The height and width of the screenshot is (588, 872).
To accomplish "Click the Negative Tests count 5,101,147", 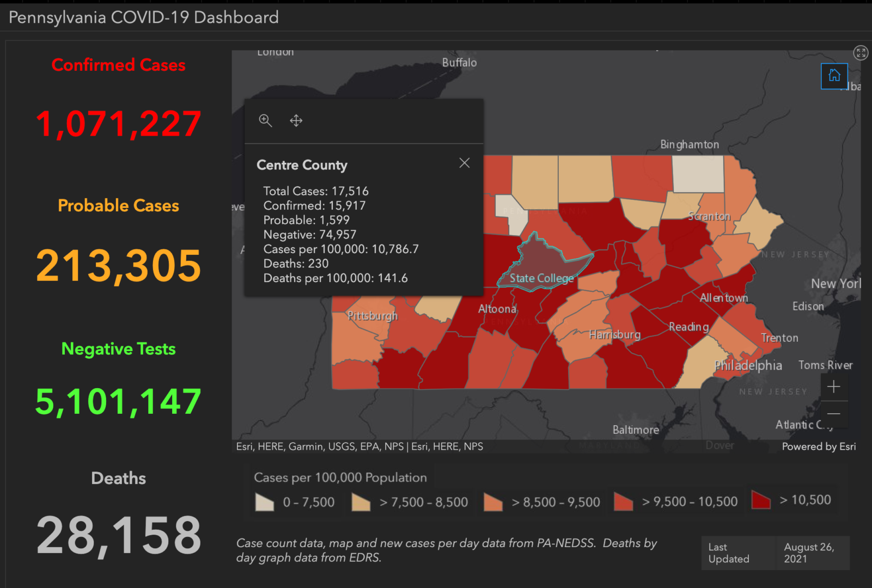I will tap(118, 402).
